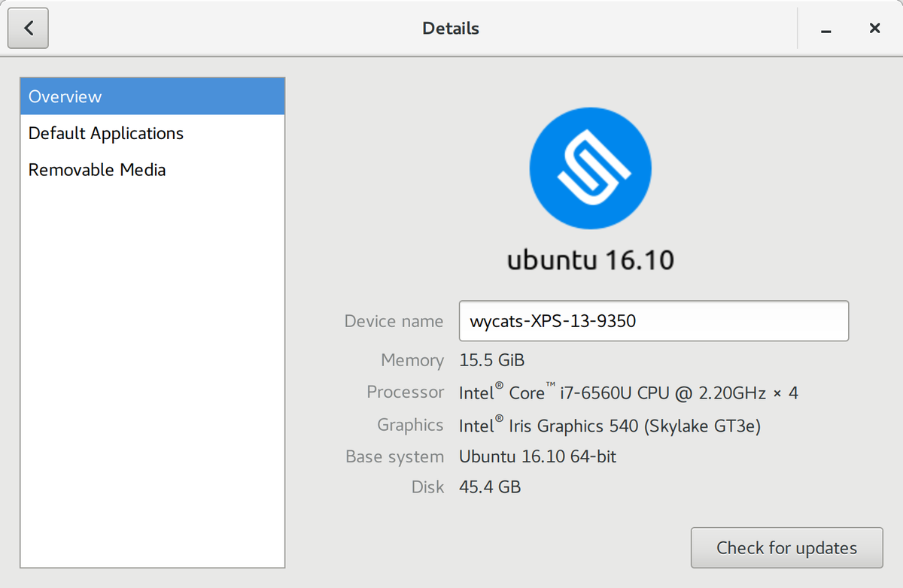Image resolution: width=903 pixels, height=588 pixels.
Task: Click the Device name text field
Action: [x=654, y=321]
